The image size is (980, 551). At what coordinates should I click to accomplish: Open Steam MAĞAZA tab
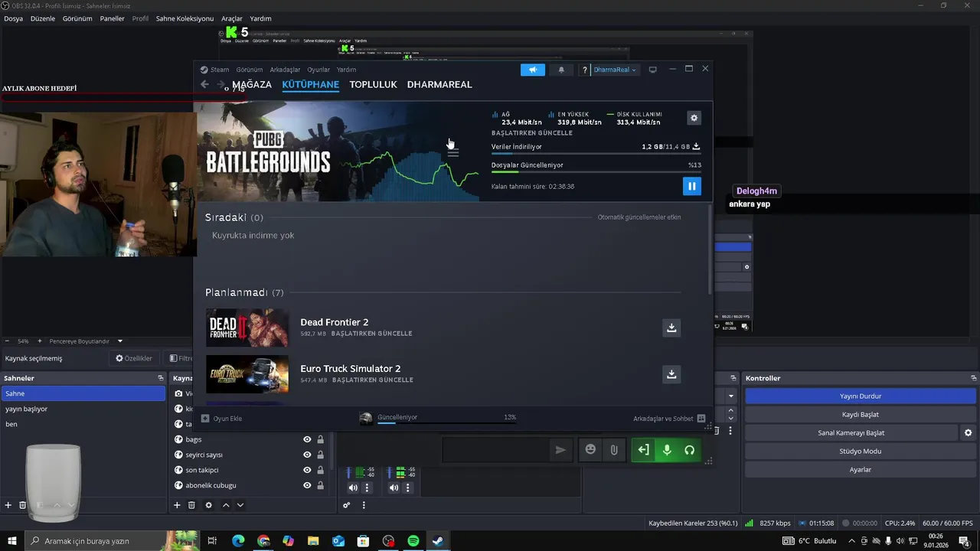[x=252, y=84]
